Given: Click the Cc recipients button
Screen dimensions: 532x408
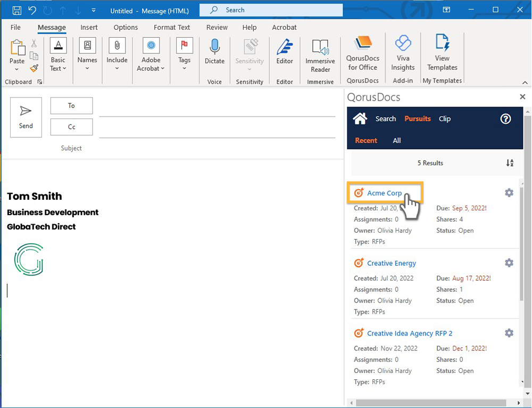Looking at the screenshot, I should point(71,127).
